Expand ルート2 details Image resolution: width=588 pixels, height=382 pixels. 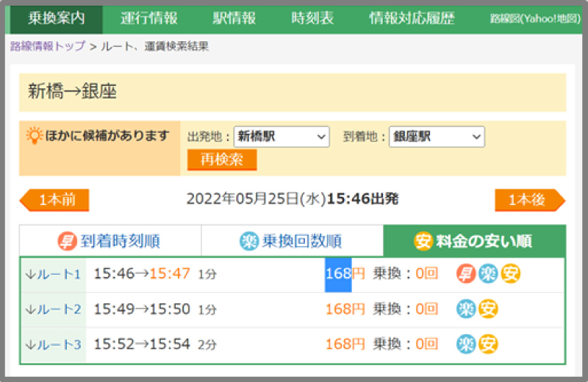[x=52, y=309]
